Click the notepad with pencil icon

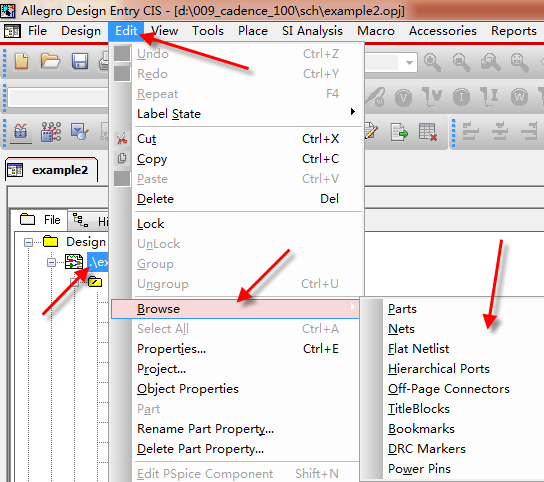pos(371,132)
